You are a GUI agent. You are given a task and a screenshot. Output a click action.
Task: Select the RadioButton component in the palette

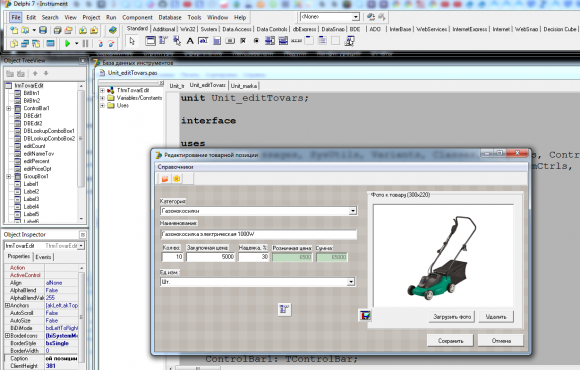pyautogui.click(x=256, y=41)
